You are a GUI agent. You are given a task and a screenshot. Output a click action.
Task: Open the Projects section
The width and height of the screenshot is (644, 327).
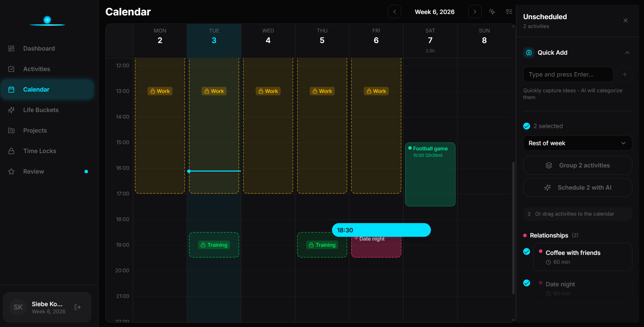coord(35,130)
